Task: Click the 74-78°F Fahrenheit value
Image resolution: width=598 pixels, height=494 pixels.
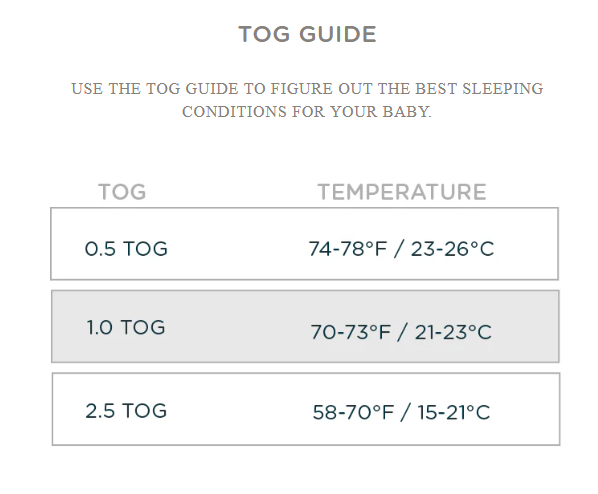Action: [x=348, y=249]
